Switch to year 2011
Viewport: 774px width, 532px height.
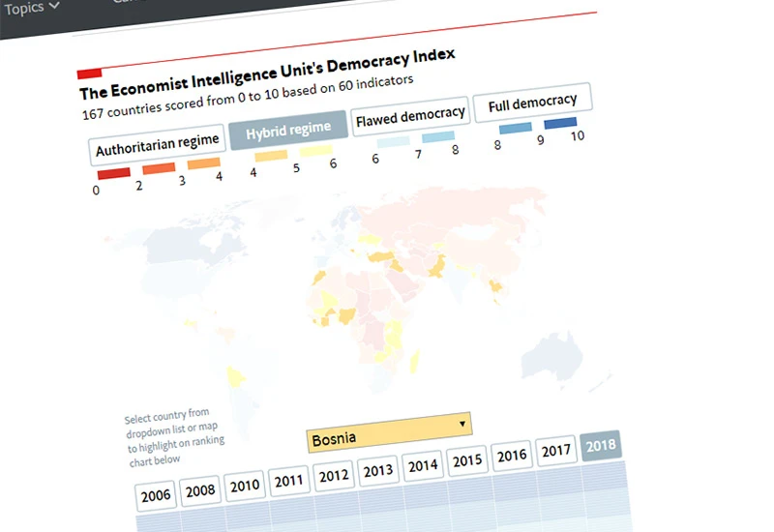pyautogui.click(x=288, y=480)
